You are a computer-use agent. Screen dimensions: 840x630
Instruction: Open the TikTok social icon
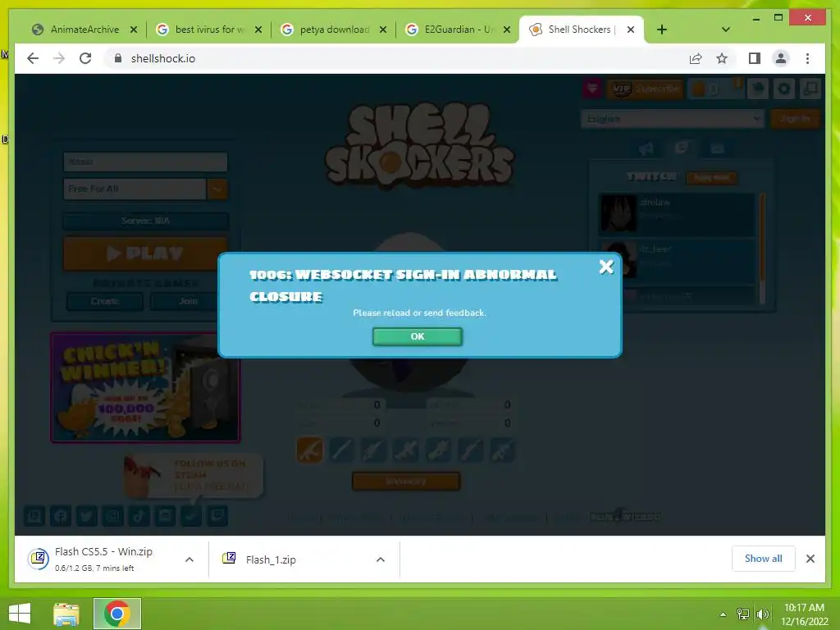(139, 516)
